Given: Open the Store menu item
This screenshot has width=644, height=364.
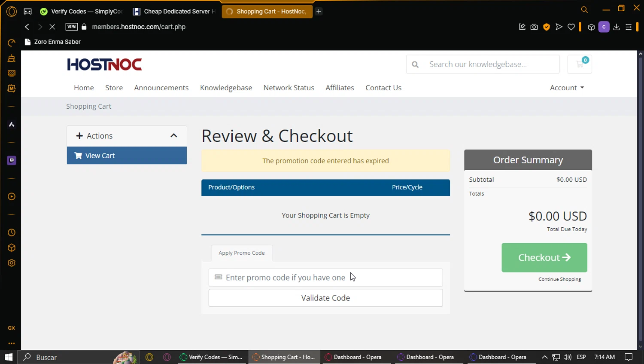Looking at the screenshot, I should pyautogui.click(x=114, y=88).
